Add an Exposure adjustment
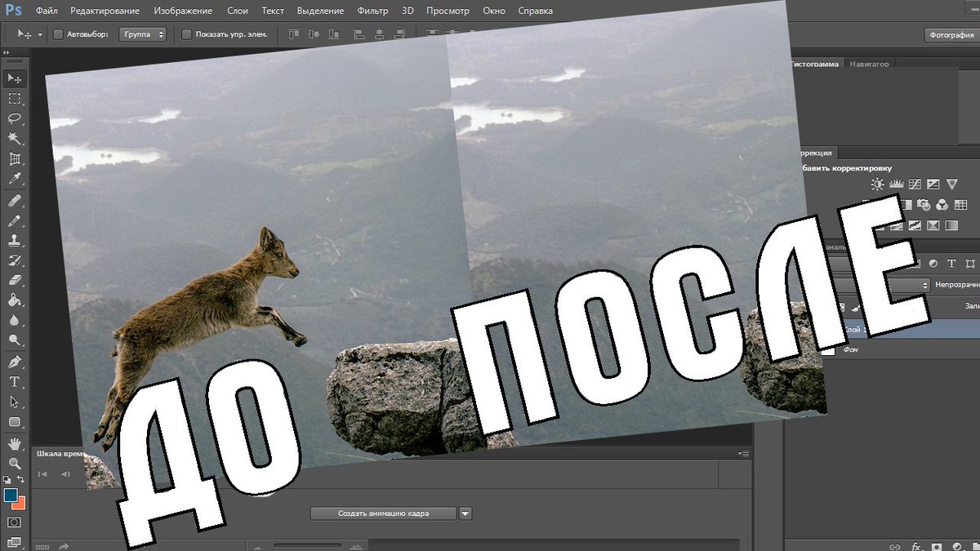The height and width of the screenshot is (551, 980). click(933, 184)
